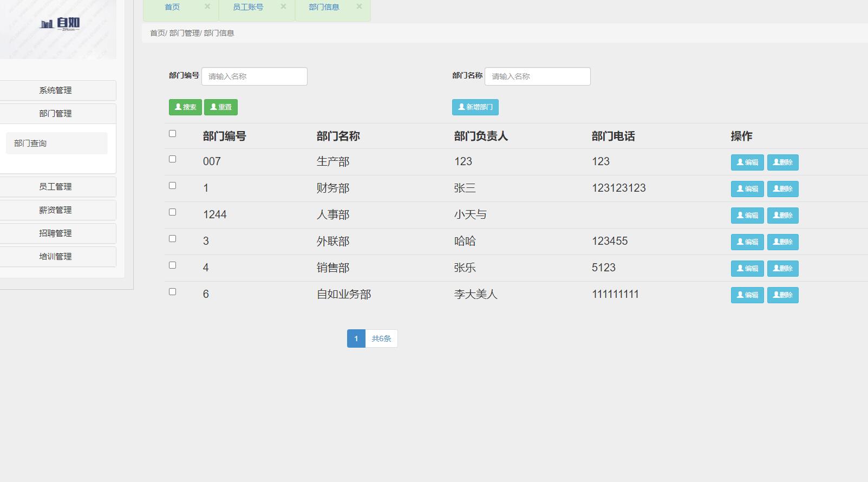Click the 部门名称 column header
The image size is (868, 482).
(x=338, y=136)
